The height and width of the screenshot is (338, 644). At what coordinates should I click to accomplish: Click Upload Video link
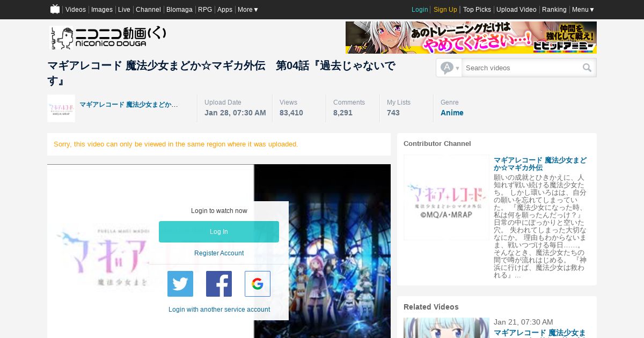(x=516, y=10)
